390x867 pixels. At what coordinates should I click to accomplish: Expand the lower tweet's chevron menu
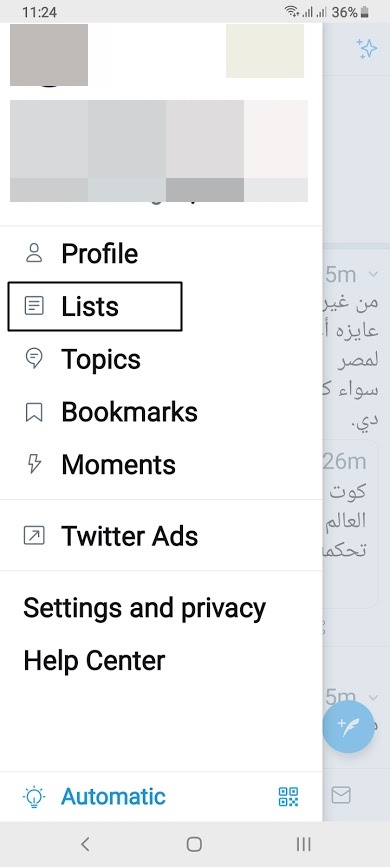[373, 697]
